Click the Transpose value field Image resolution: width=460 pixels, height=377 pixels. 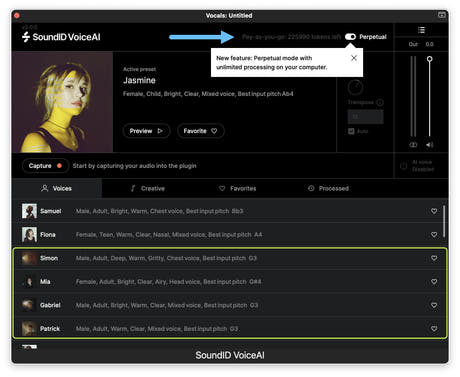click(x=366, y=117)
